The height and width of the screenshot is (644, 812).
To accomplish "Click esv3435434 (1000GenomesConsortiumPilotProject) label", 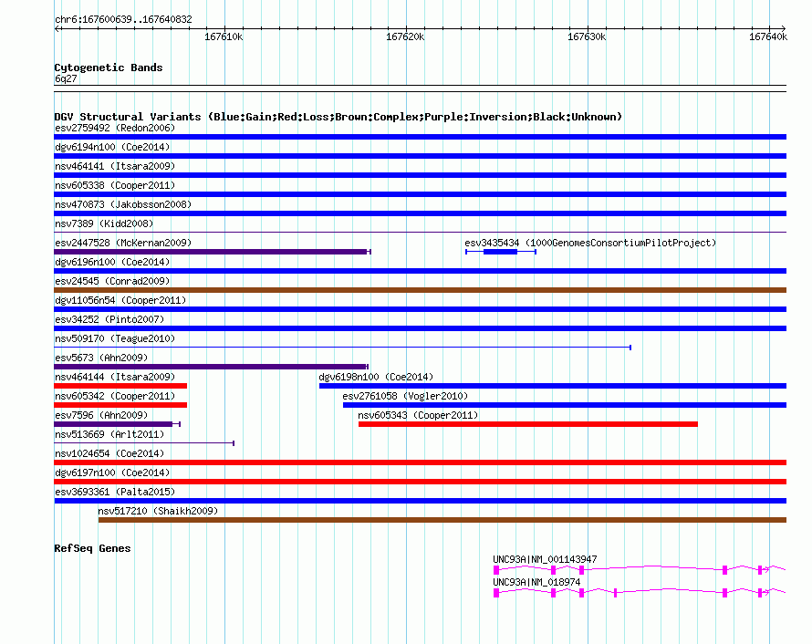I will (590, 243).
